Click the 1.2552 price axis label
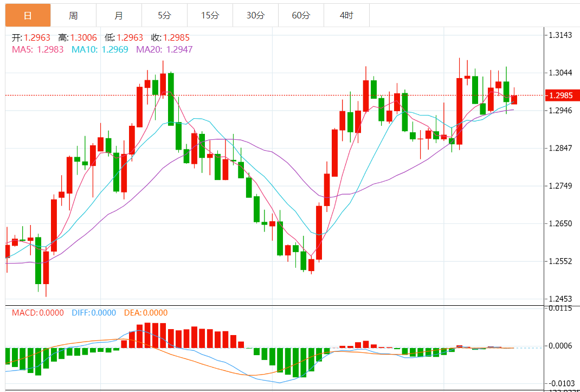The height and width of the screenshot is (392, 580). pyautogui.click(x=561, y=261)
